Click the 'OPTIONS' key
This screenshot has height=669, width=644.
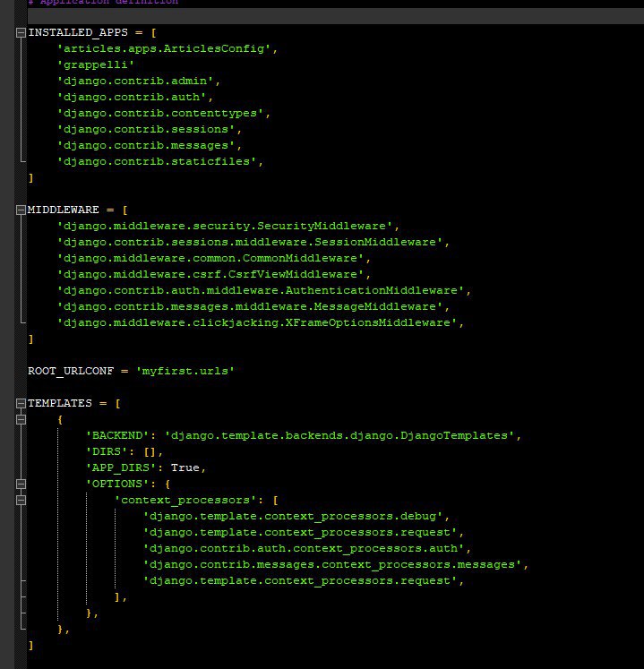pos(117,484)
